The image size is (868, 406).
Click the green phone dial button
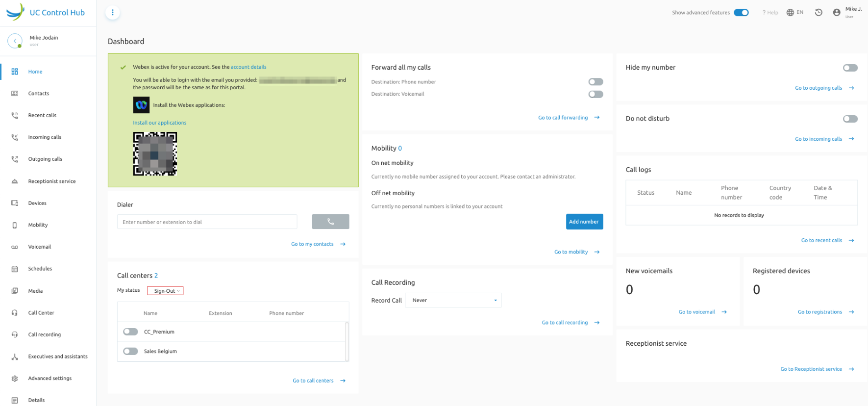point(330,222)
